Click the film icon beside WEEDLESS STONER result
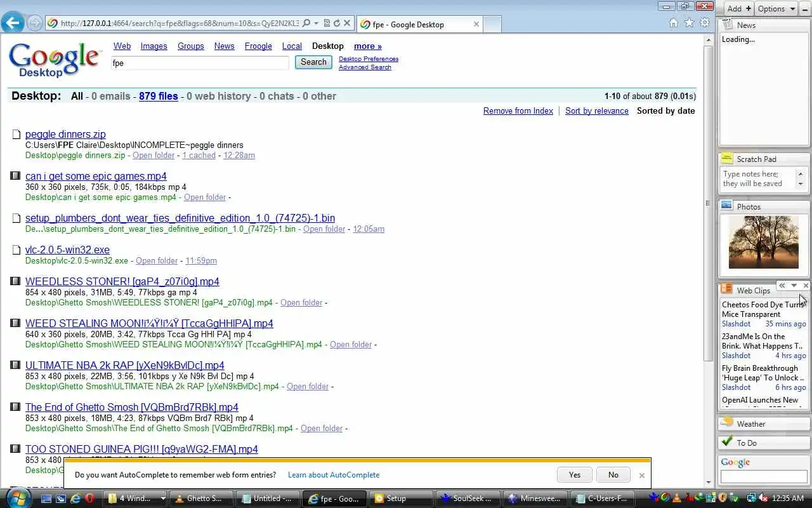Viewport: 812px width, 508px height. click(15, 281)
